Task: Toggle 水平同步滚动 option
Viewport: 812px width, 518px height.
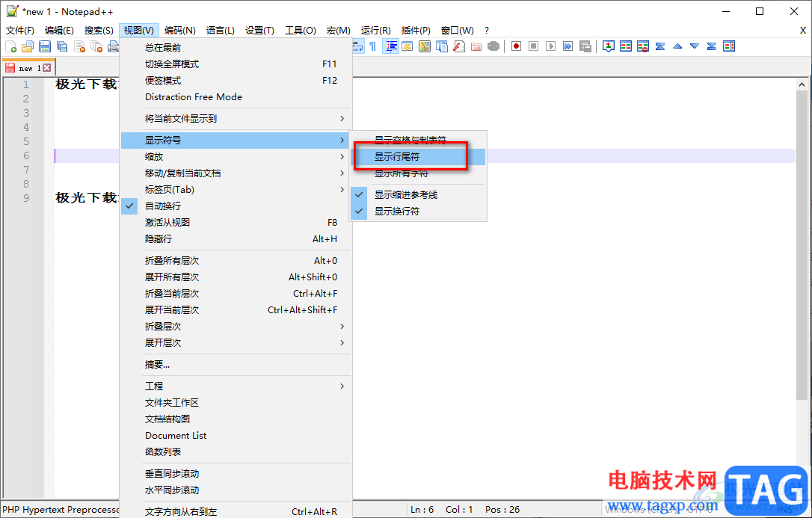Action: pos(236,490)
